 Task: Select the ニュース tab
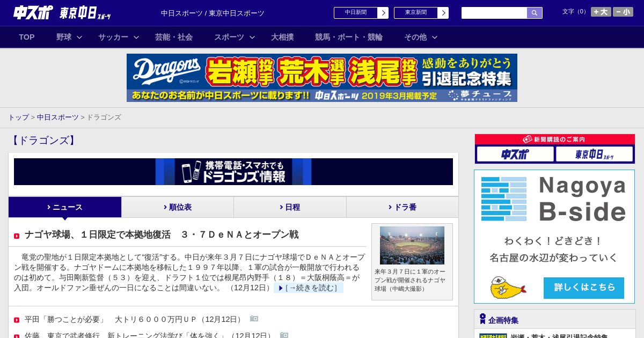(65, 207)
